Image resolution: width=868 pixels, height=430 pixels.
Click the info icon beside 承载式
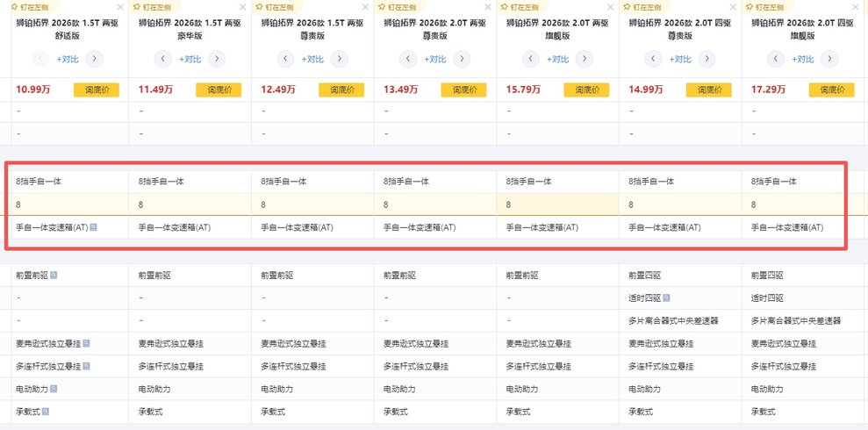pyautogui.click(x=45, y=412)
